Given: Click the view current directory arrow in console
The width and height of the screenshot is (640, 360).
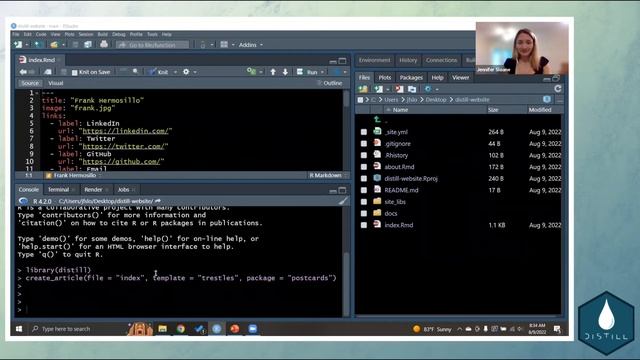Looking at the screenshot, I should point(158,201).
